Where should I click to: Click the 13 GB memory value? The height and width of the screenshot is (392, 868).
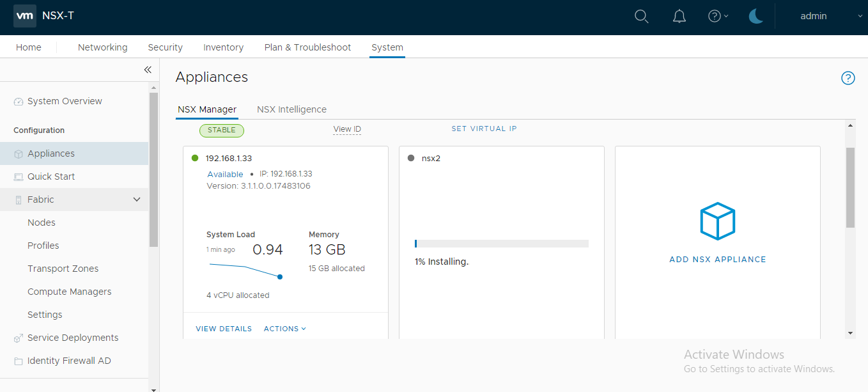[x=327, y=249]
